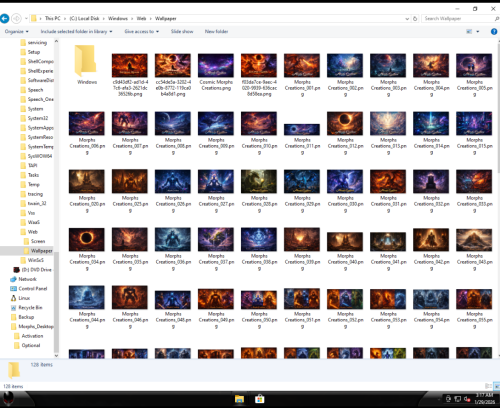Viewport: 500px width, 408px height.
Task: Select the DVD Drive (D:) entry
Action: (33, 269)
